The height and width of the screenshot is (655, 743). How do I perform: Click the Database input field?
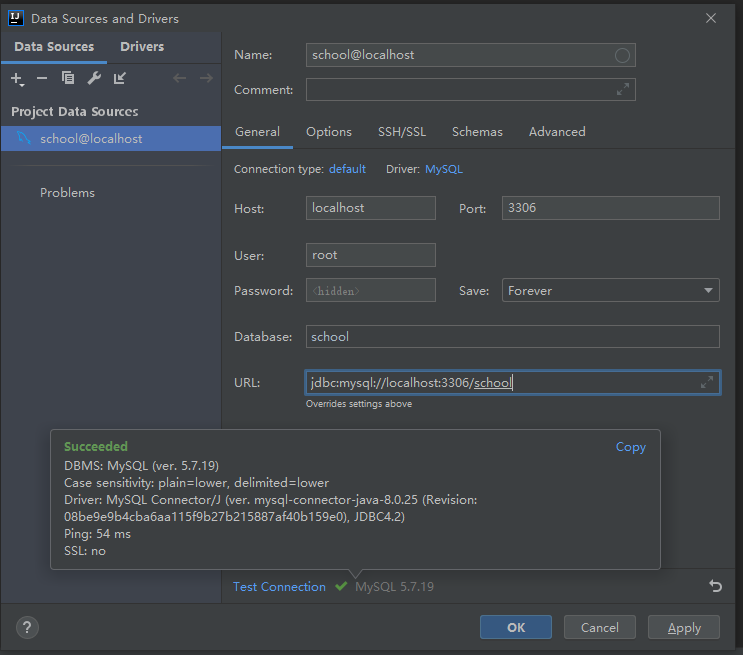pos(512,337)
